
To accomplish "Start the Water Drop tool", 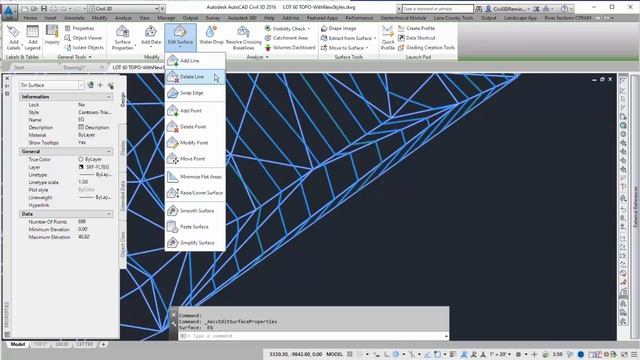I will point(211,35).
